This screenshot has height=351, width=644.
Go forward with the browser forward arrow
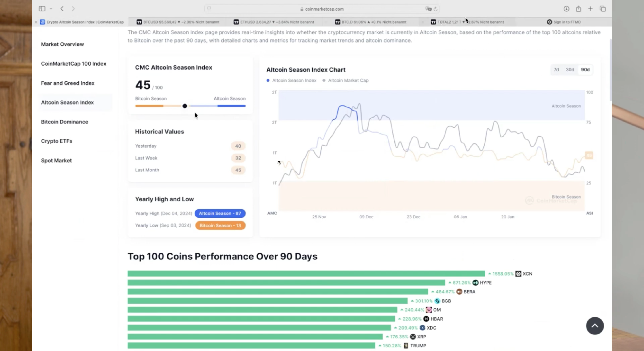coord(73,9)
